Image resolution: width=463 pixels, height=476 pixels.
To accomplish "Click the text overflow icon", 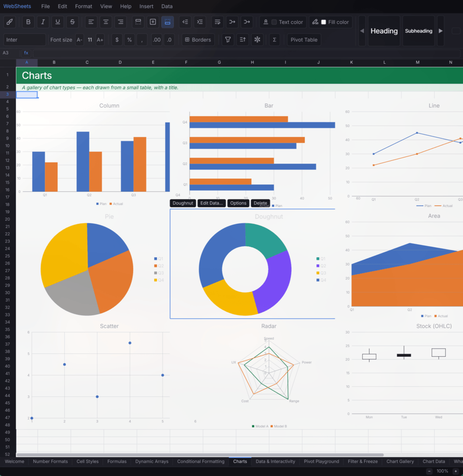I will point(232,22).
